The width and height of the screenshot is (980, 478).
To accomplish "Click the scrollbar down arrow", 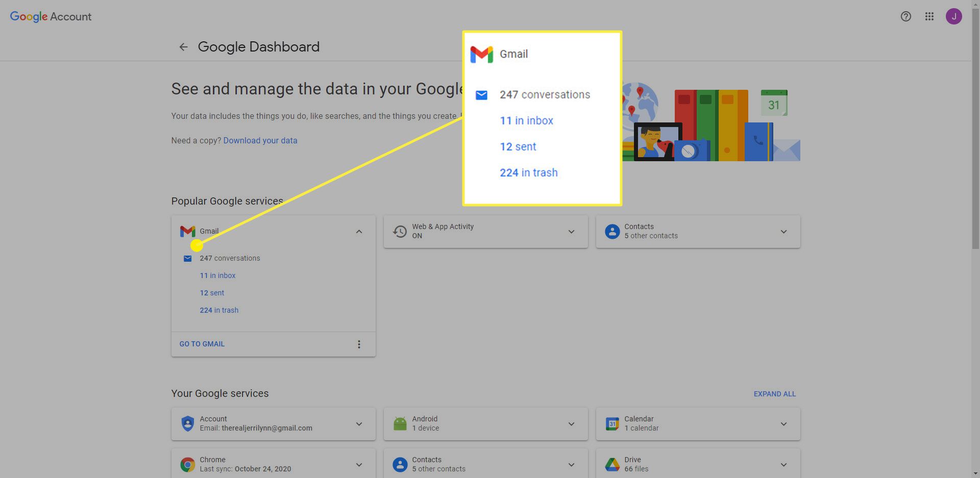I will click(975, 473).
